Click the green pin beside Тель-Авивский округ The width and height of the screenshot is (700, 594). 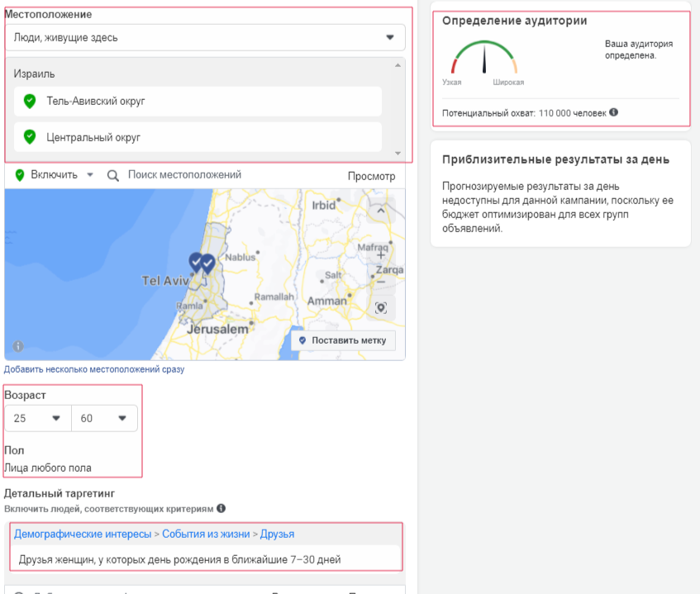pos(30,102)
